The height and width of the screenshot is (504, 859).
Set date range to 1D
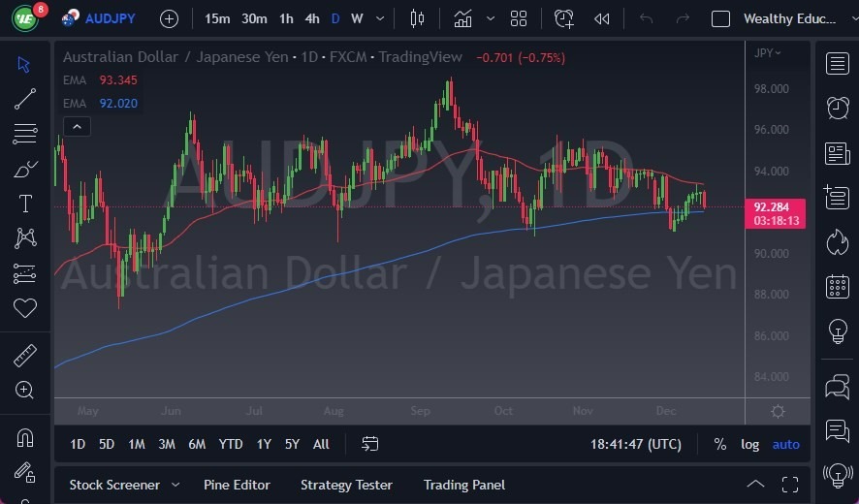tap(78, 444)
